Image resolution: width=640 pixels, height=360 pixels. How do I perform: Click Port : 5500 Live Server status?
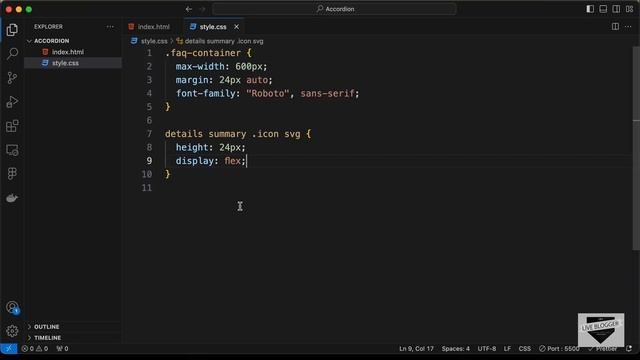click(x=559, y=349)
